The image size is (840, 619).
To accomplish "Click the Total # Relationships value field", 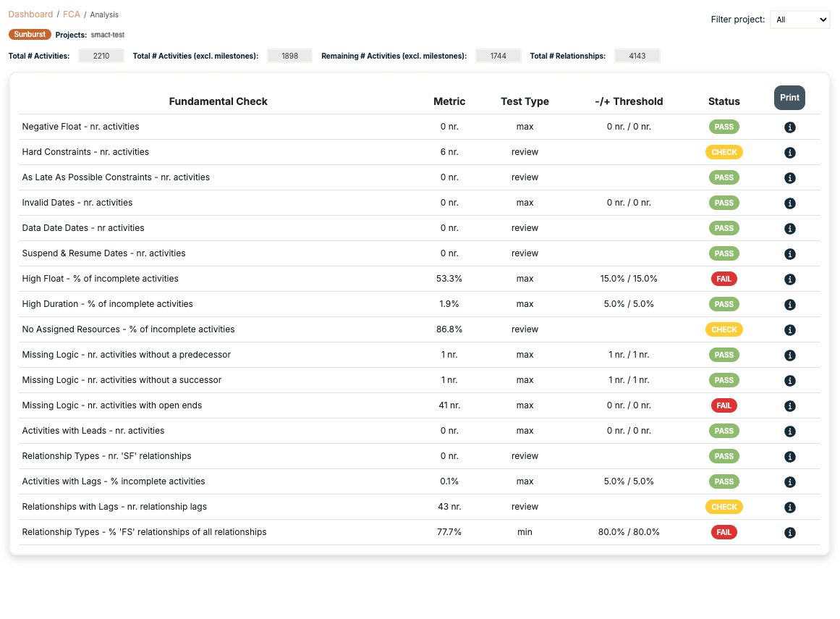I will tap(637, 56).
